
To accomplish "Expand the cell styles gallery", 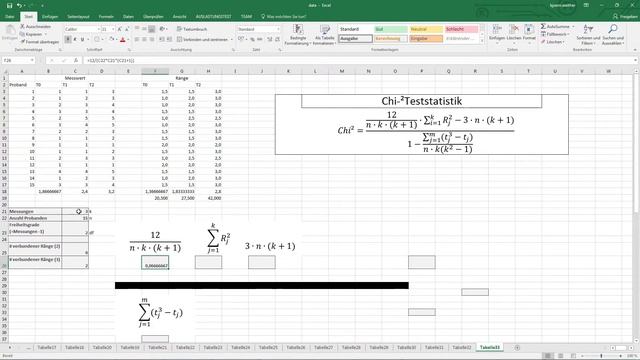I will click(x=482, y=41).
